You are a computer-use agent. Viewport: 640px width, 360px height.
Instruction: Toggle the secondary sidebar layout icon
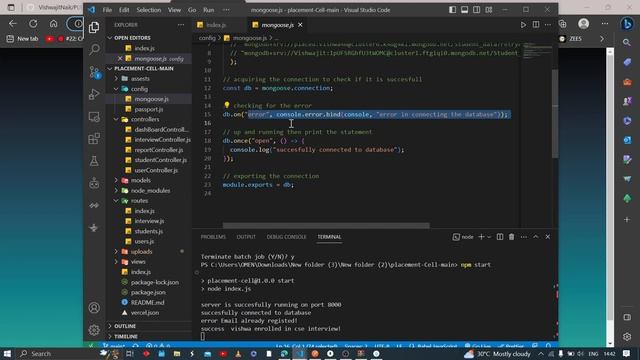pos(476,10)
